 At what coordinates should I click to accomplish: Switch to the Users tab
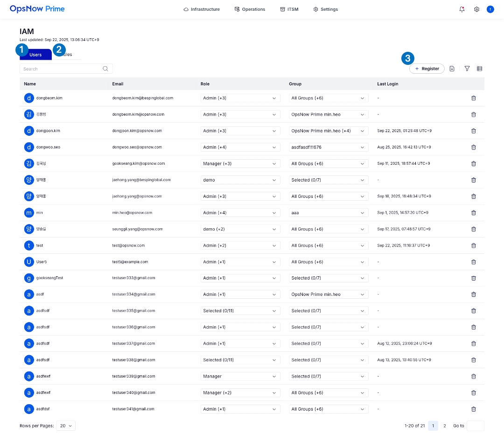click(36, 55)
